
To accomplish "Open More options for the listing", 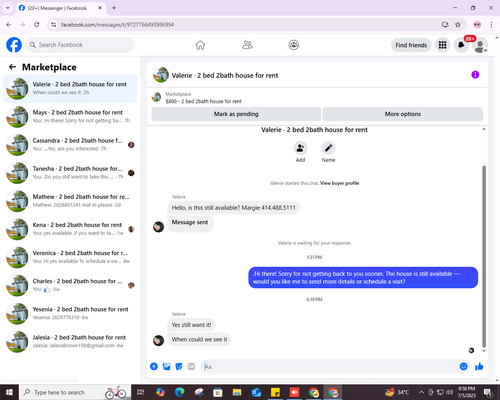I will pyautogui.click(x=403, y=114).
